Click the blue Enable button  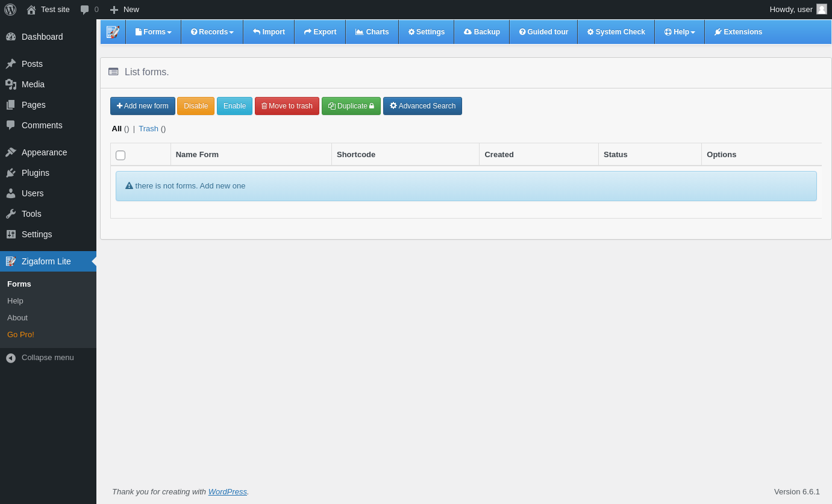pyautogui.click(x=235, y=106)
